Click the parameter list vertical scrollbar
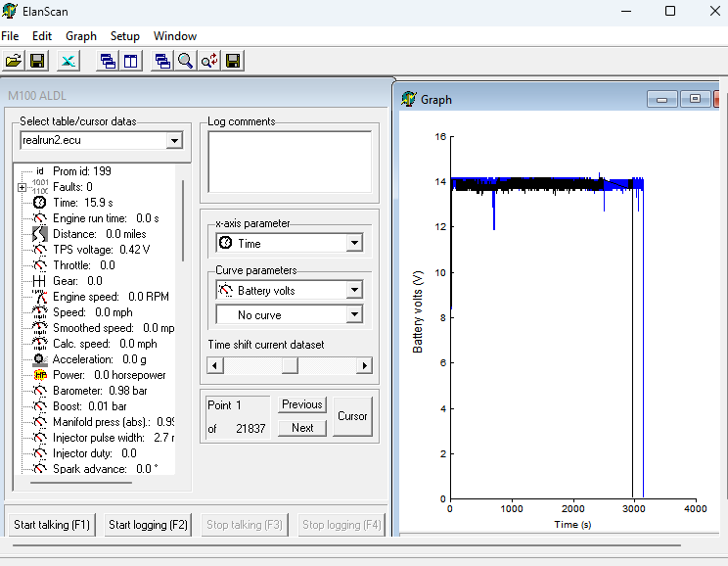 coord(183,220)
